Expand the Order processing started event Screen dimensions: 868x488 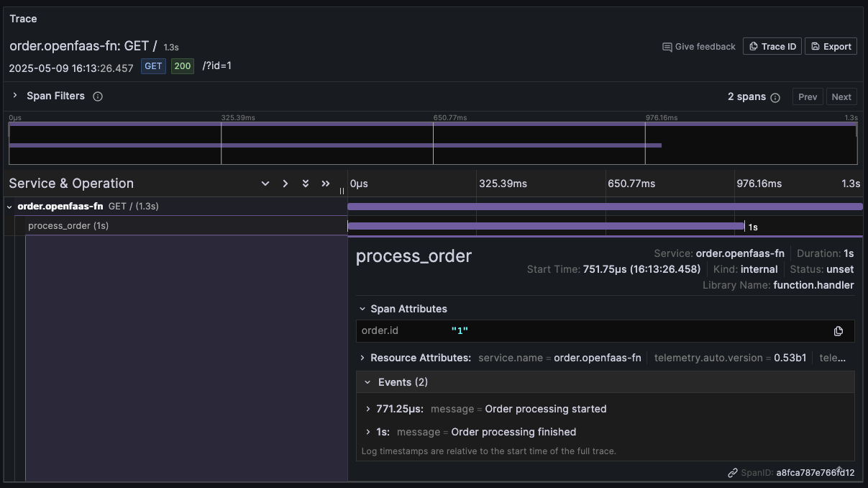(x=368, y=409)
